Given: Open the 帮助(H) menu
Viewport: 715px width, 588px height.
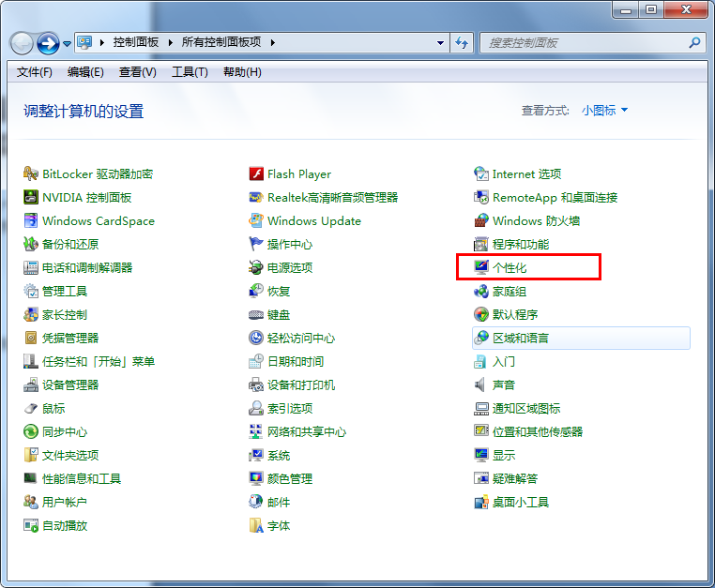Looking at the screenshot, I should pyautogui.click(x=242, y=72).
